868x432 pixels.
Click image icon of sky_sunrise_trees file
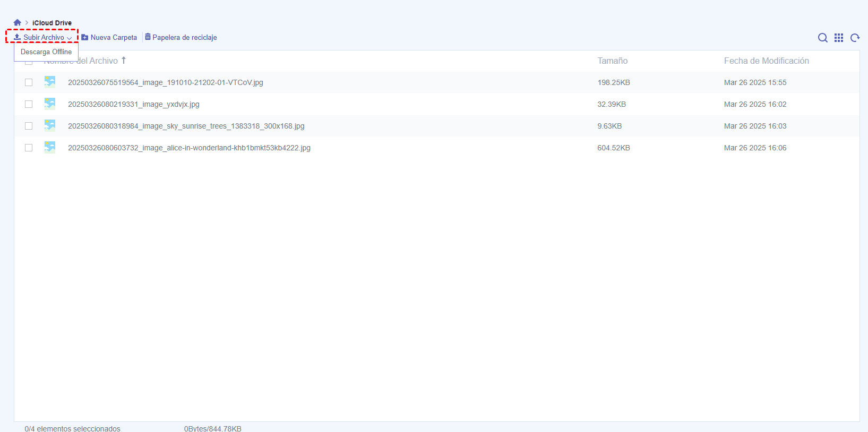[50, 125]
